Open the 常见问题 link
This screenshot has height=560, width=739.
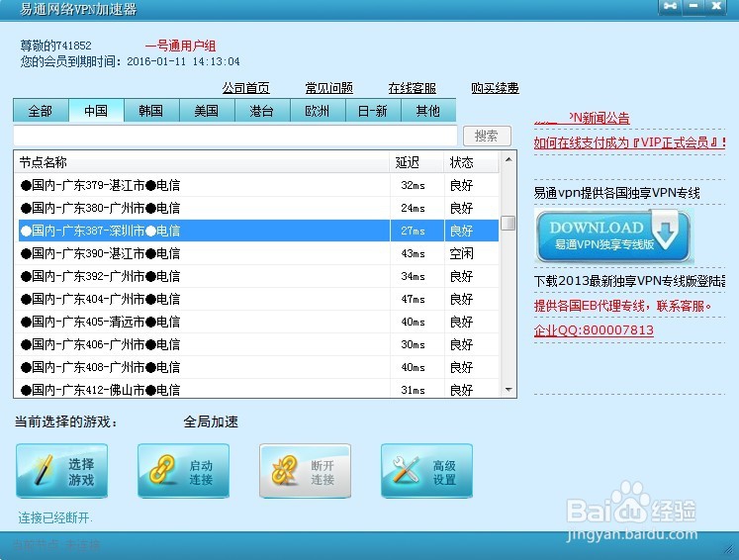(329, 88)
